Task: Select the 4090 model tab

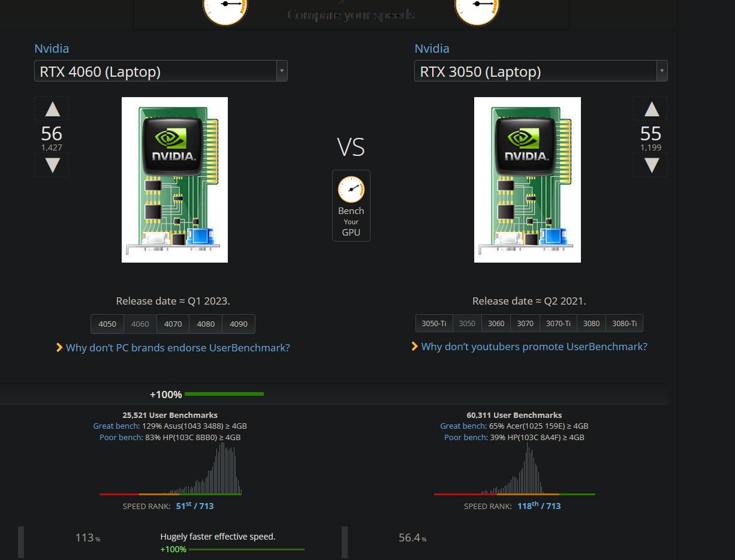Action: (239, 324)
